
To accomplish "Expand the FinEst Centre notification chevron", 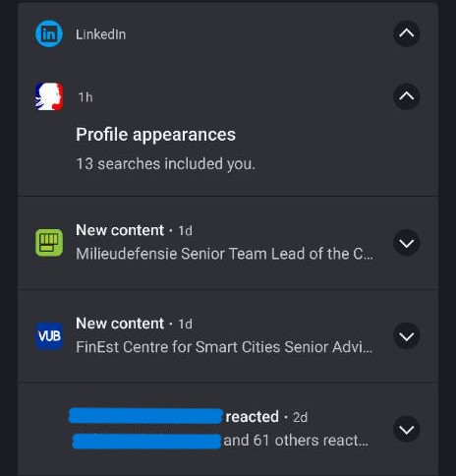I will click(407, 336).
